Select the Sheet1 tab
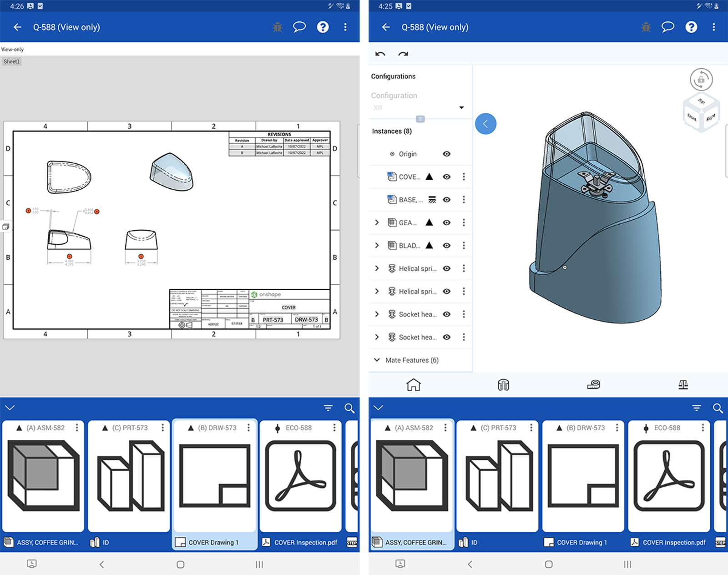Screen dimensions: 728x575 (11, 61)
